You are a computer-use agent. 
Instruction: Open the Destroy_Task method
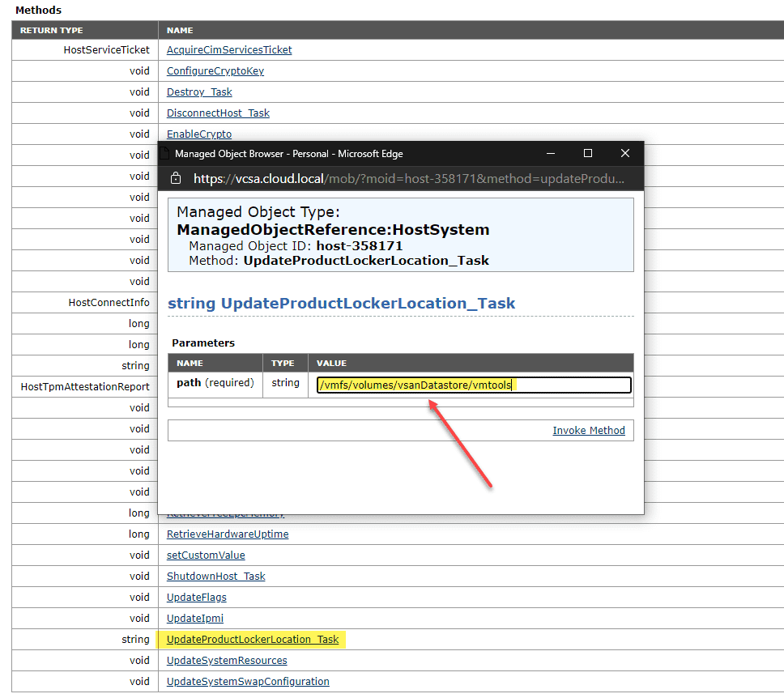coord(198,92)
